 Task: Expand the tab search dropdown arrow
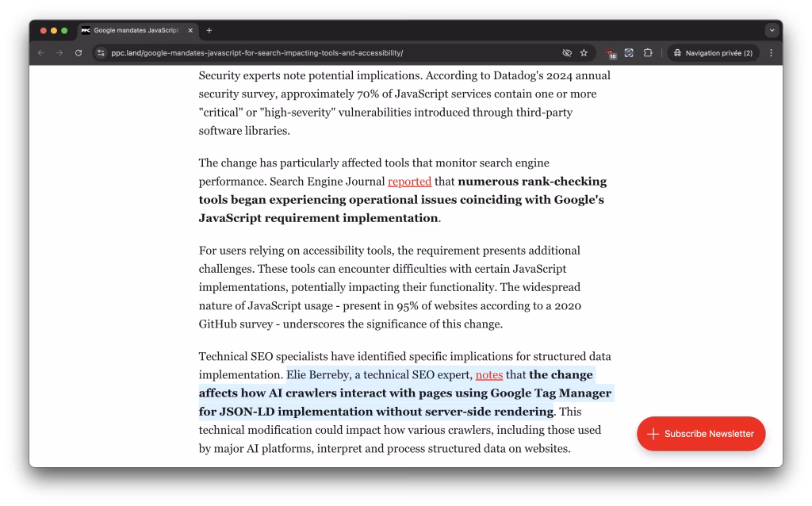(772, 30)
